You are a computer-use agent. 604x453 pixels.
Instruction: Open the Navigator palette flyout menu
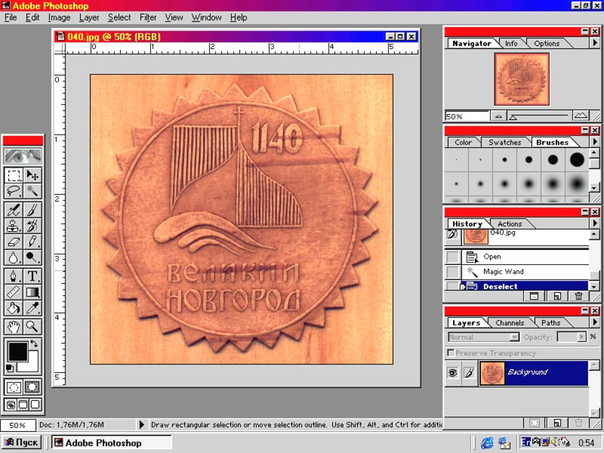595,43
